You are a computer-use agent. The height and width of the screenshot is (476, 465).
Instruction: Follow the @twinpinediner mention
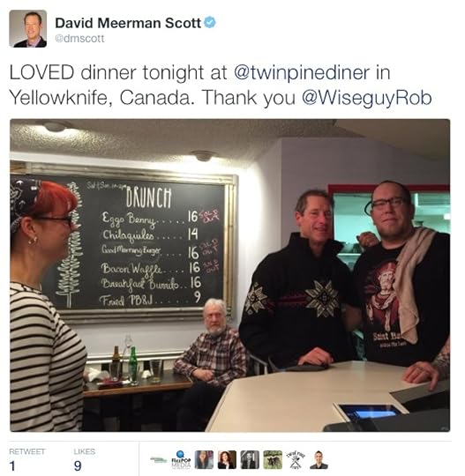point(302,73)
